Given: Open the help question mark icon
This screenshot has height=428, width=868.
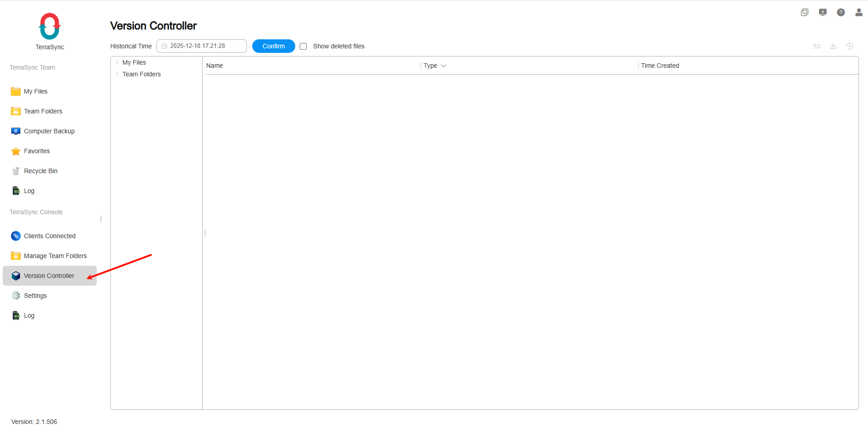Looking at the screenshot, I should [841, 13].
